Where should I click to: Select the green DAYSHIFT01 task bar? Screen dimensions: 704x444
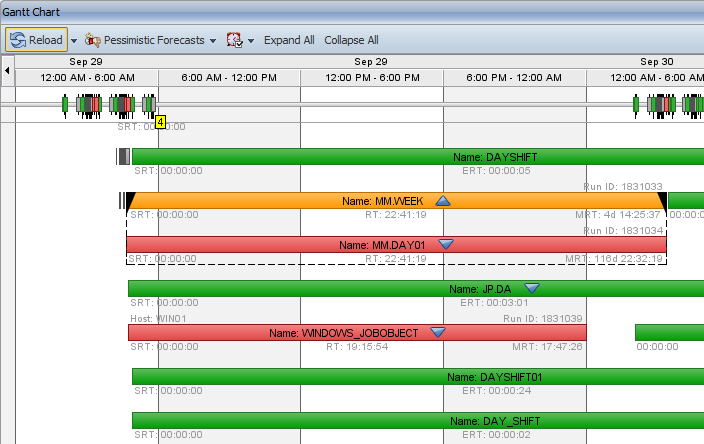pos(418,377)
